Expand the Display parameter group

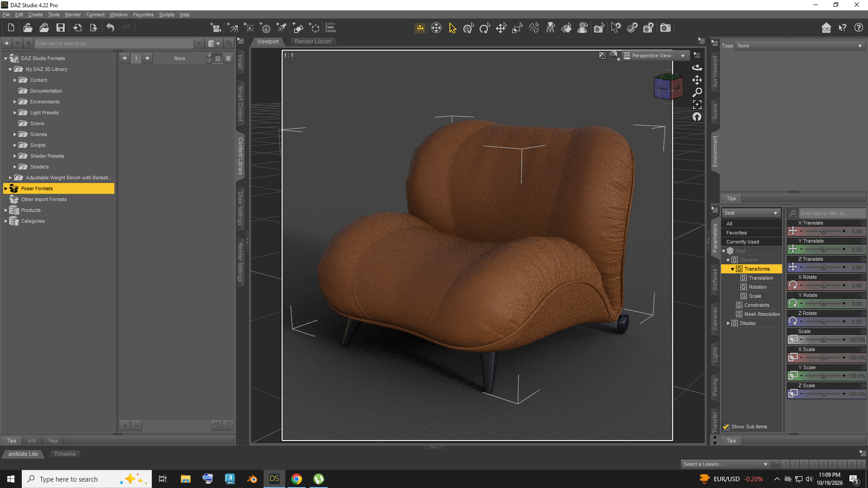tap(728, 324)
